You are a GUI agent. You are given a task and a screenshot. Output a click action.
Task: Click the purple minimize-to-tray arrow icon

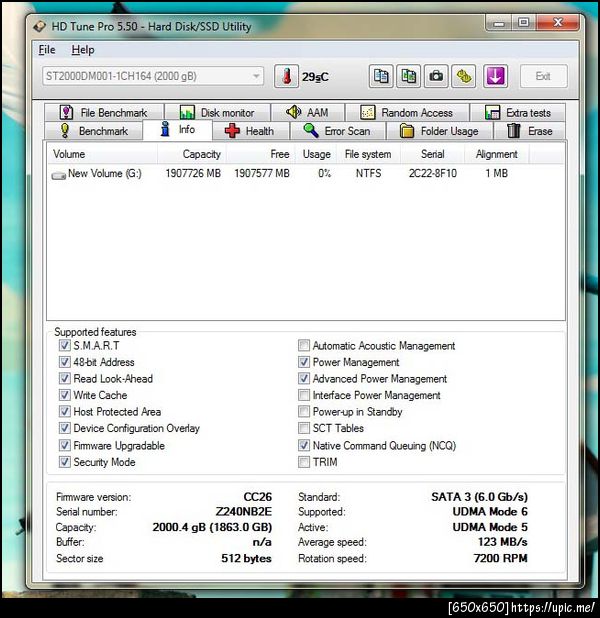[x=496, y=76]
